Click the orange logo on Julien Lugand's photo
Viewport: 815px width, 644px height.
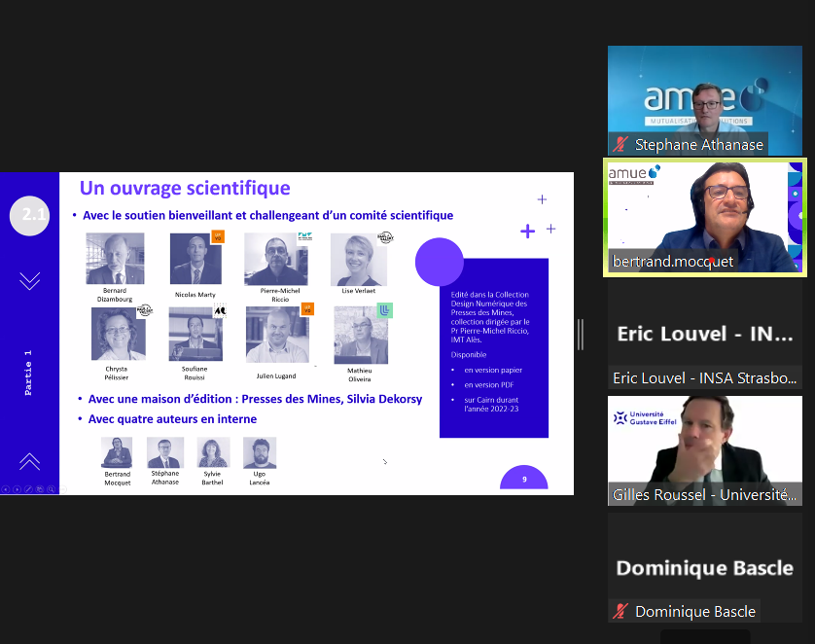[307, 309]
